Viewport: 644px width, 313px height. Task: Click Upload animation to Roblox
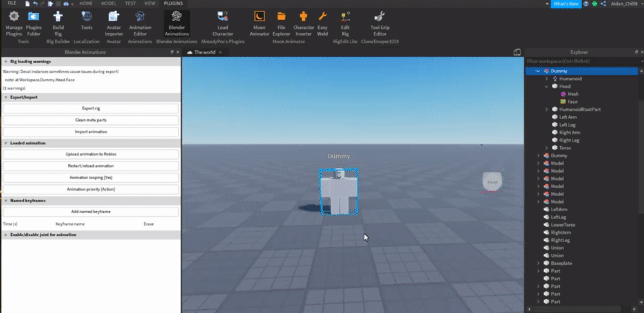click(91, 155)
